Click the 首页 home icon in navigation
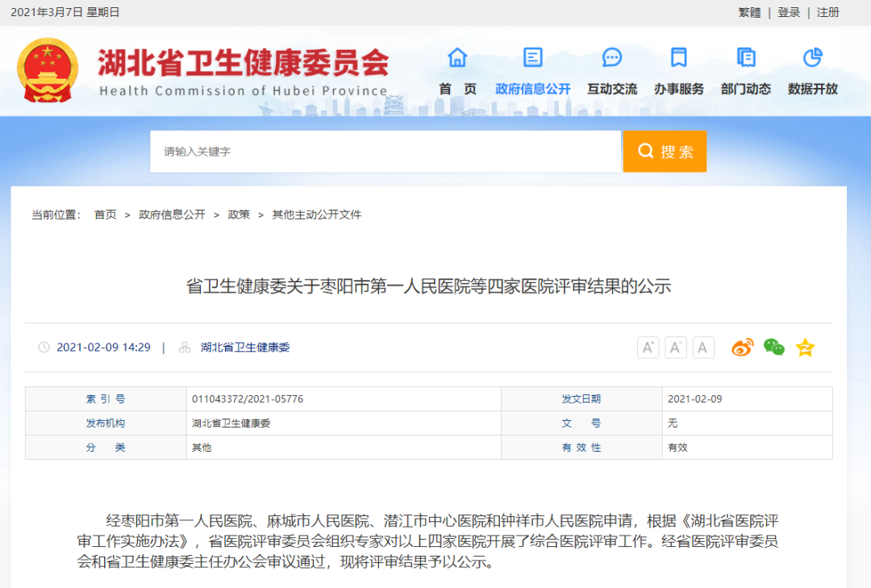Screen dimensions: 871x588 tap(457, 58)
